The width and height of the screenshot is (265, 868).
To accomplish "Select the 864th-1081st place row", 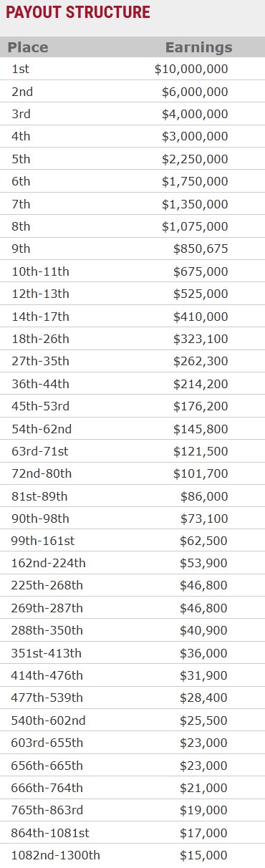I will click(x=132, y=833).
